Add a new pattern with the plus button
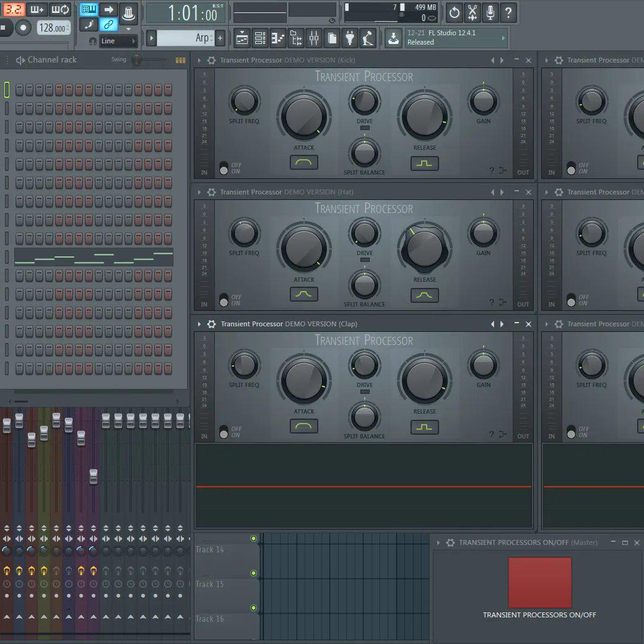The height and width of the screenshot is (644, 644). click(220, 38)
